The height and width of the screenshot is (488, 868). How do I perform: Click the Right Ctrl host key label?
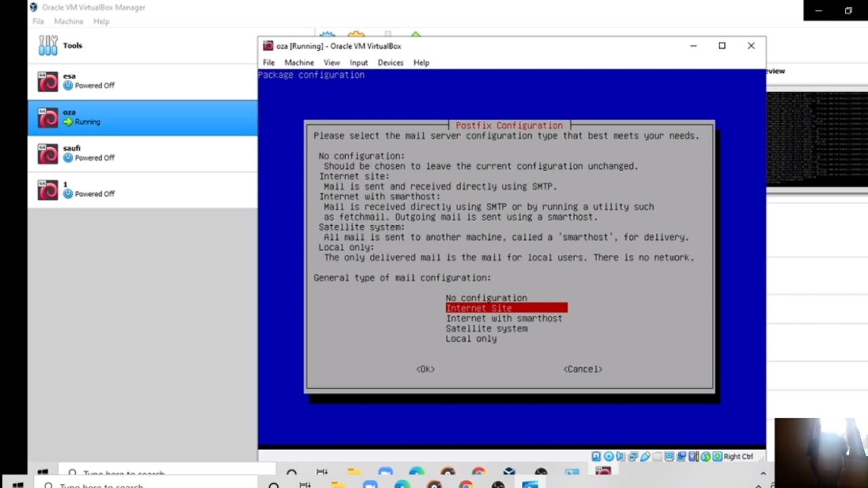coord(738,456)
